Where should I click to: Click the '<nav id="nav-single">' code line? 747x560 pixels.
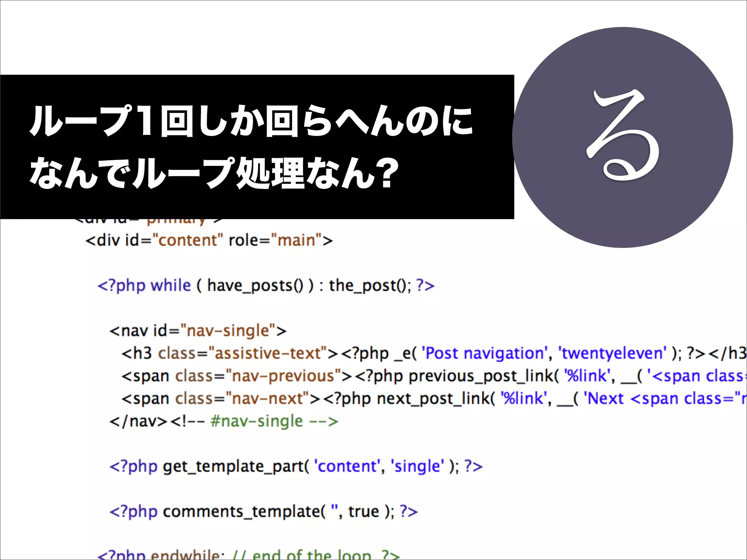tap(198, 331)
